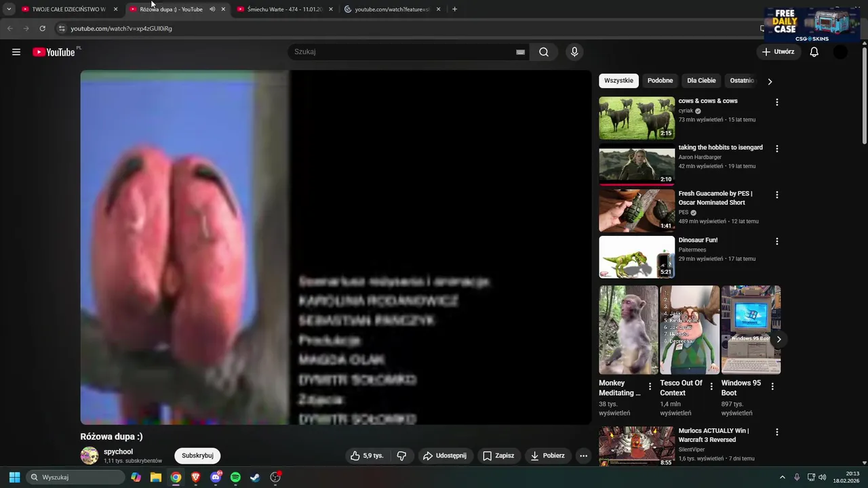Open the account avatar menu
Viewport: 868px width, 488px height.
pyautogui.click(x=840, y=52)
